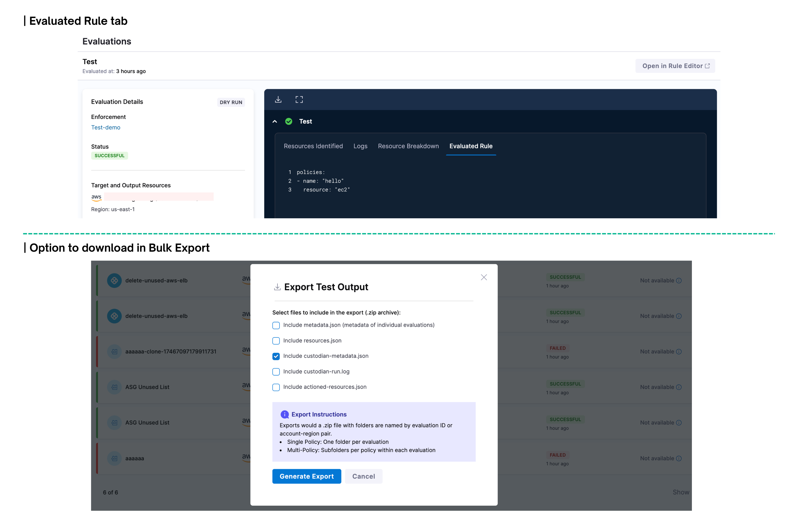Click the green success check icon beside Test
798x532 pixels.
(289, 122)
